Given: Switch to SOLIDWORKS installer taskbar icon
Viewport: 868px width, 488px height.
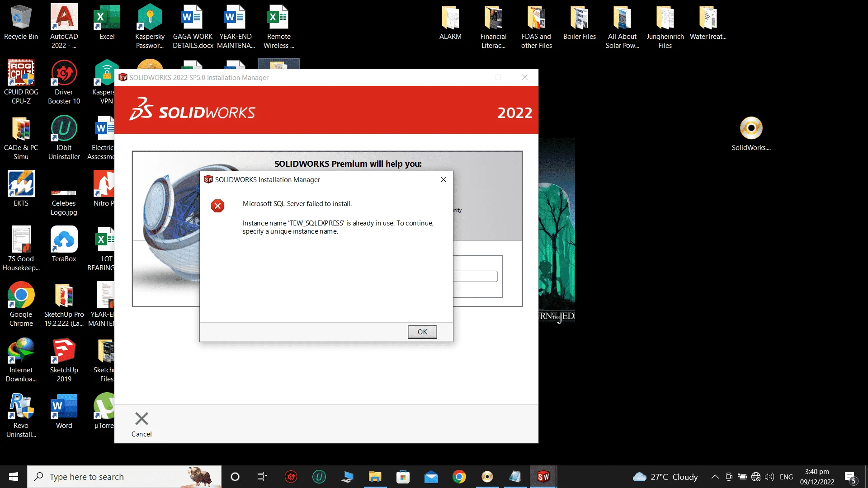Looking at the screenshot, I should pos(543,477).
